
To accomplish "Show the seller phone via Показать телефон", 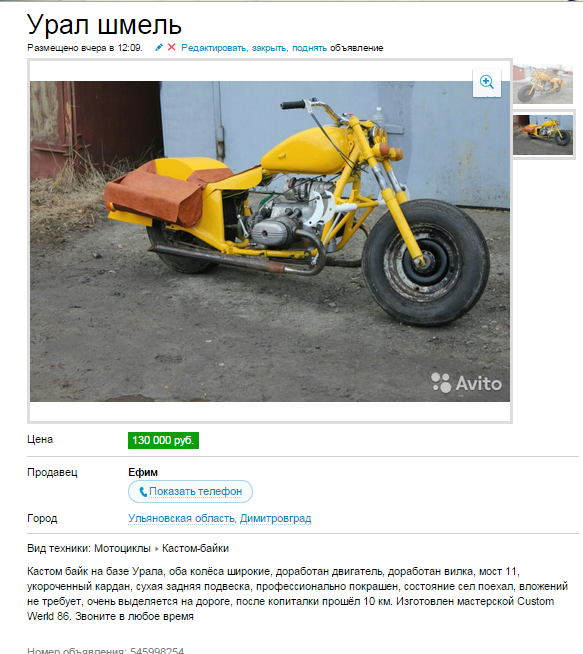I will pos(190,491).
